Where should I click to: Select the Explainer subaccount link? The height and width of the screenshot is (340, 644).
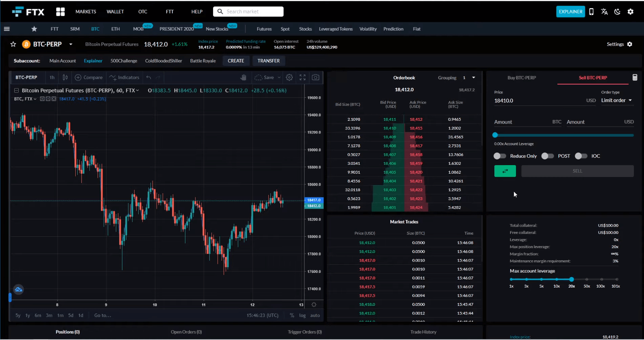point(93,61)
